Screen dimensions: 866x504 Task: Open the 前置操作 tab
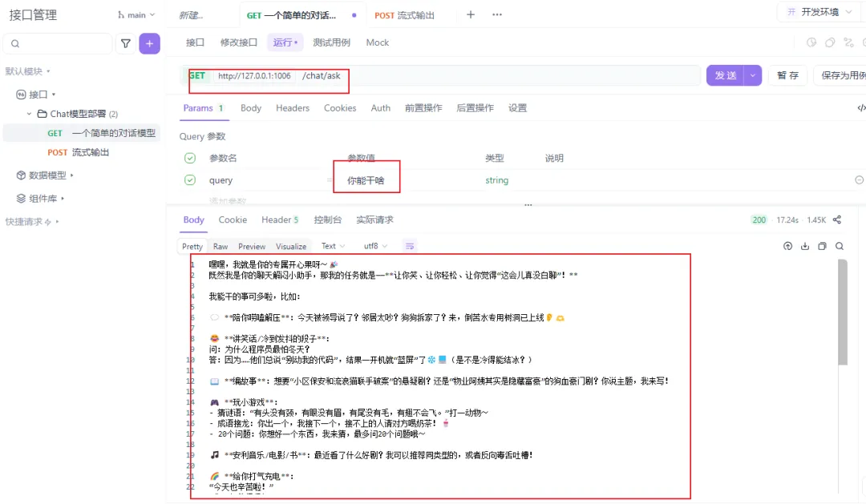pyautogui.click(x=423, y=108)
